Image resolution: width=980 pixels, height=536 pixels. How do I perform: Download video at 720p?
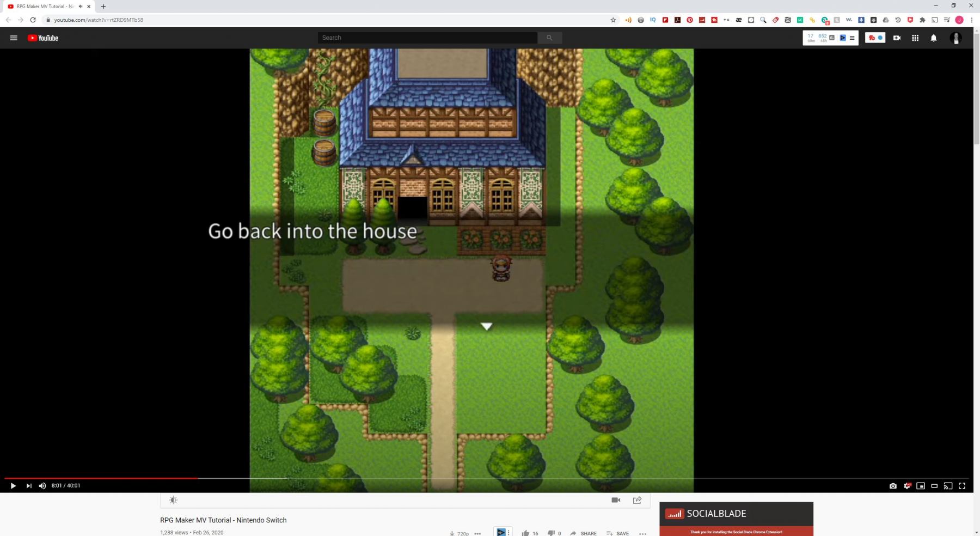point(459,534)
